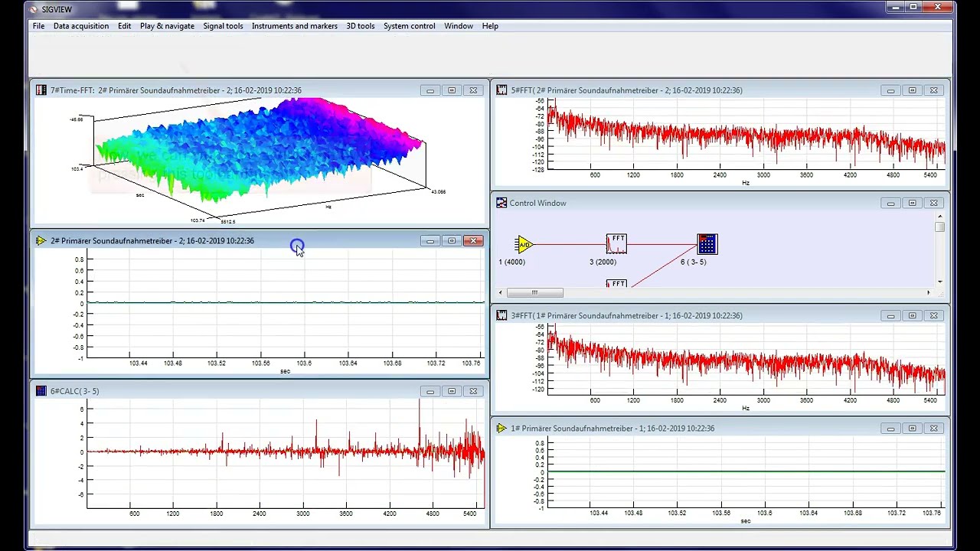Viewport: 980px width, 551px height.
Task: Open the System control menu
Action: click(x=410, y=26)
